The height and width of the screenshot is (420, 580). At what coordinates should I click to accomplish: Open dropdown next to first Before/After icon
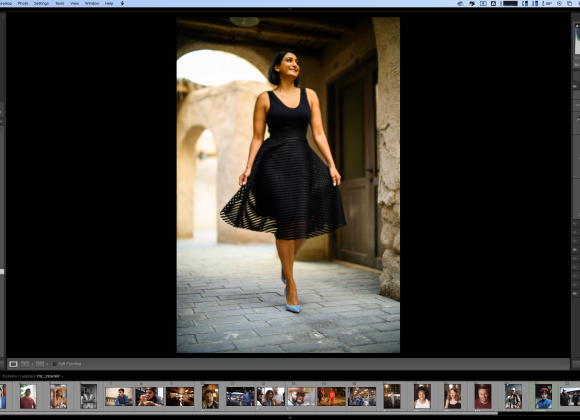[32, 364]
